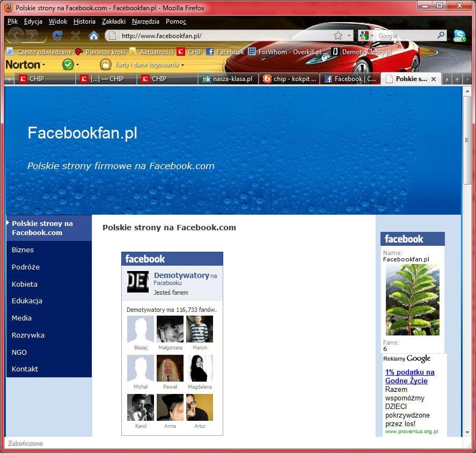The image size is (476, 453).
Task: Open the Często odwiedzane bookmark
Action: 39,52
